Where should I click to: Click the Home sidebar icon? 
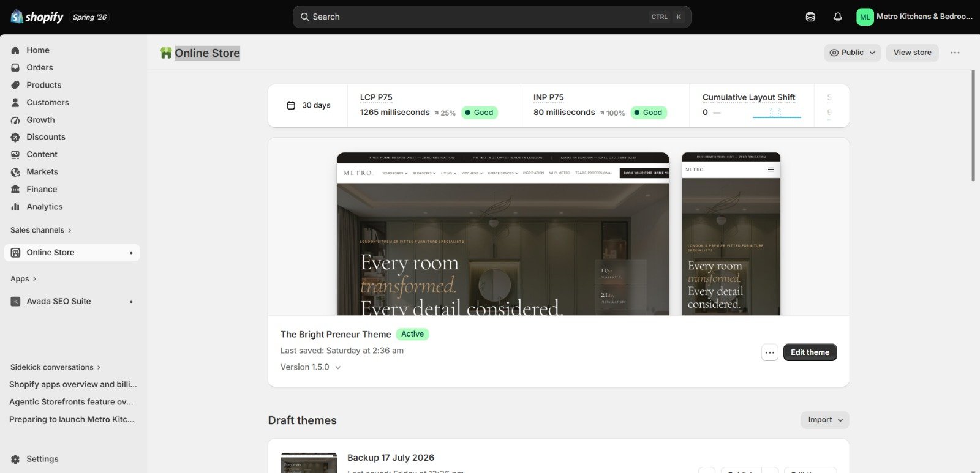15,50
